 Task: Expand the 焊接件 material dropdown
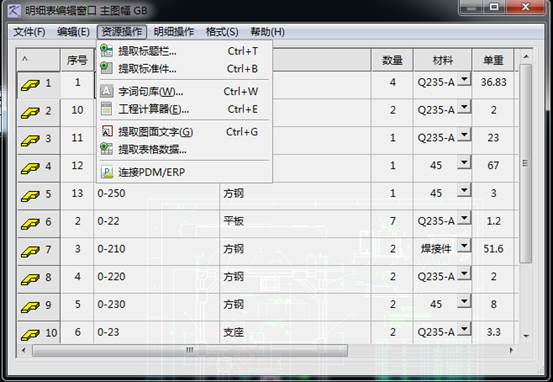[464, 245]
